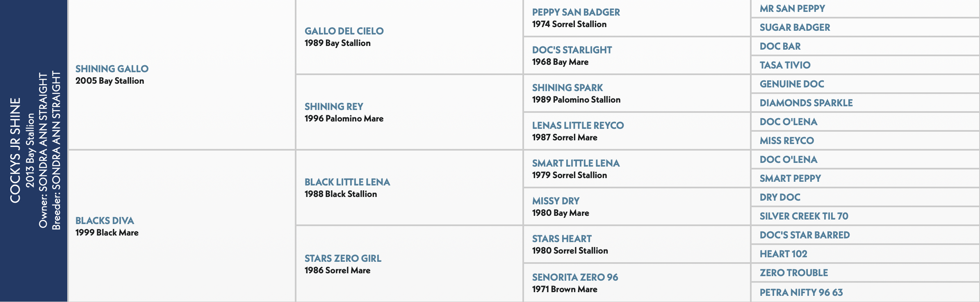The height and width of the screenshot is (302, 980).
Task: Click the DIAMONDS SPARKLE ancestor link
Action: coord(806,103)
